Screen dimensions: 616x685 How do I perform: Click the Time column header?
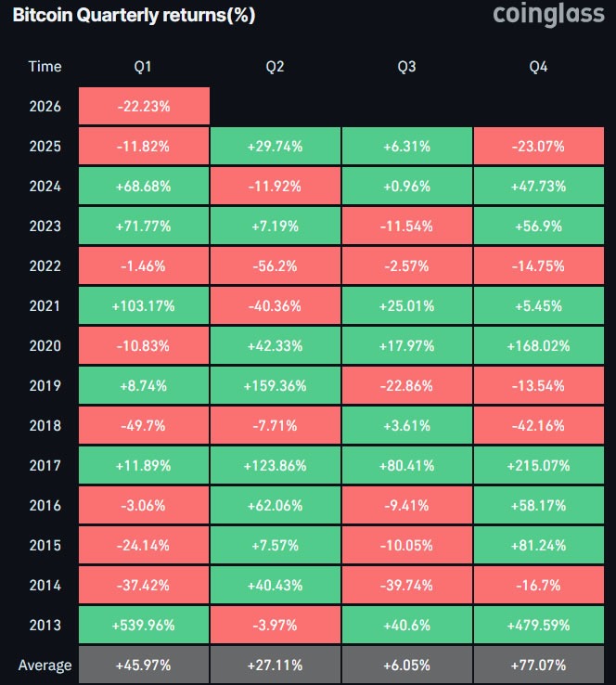[45, 66]
